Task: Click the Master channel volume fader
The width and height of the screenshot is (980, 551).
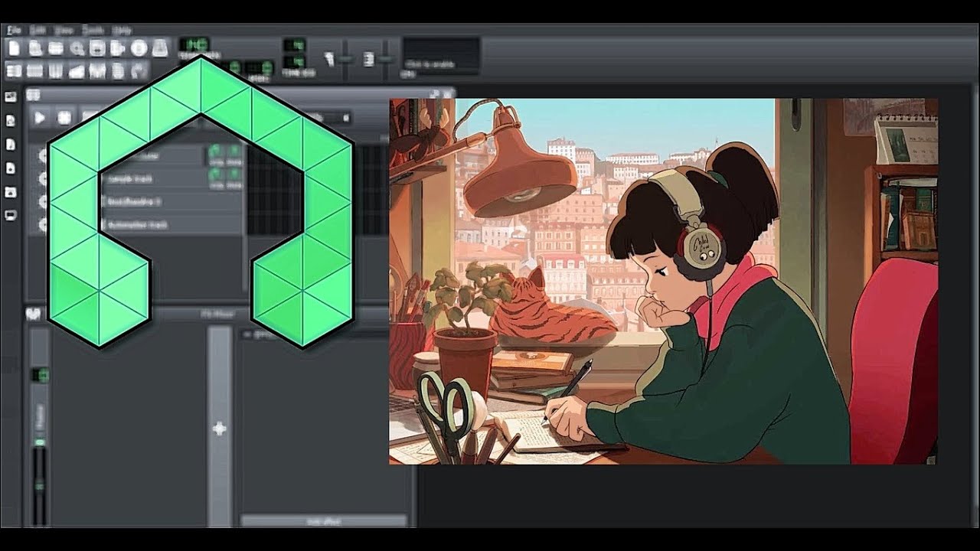Action: pyautogui.click(x=39, y=485)
